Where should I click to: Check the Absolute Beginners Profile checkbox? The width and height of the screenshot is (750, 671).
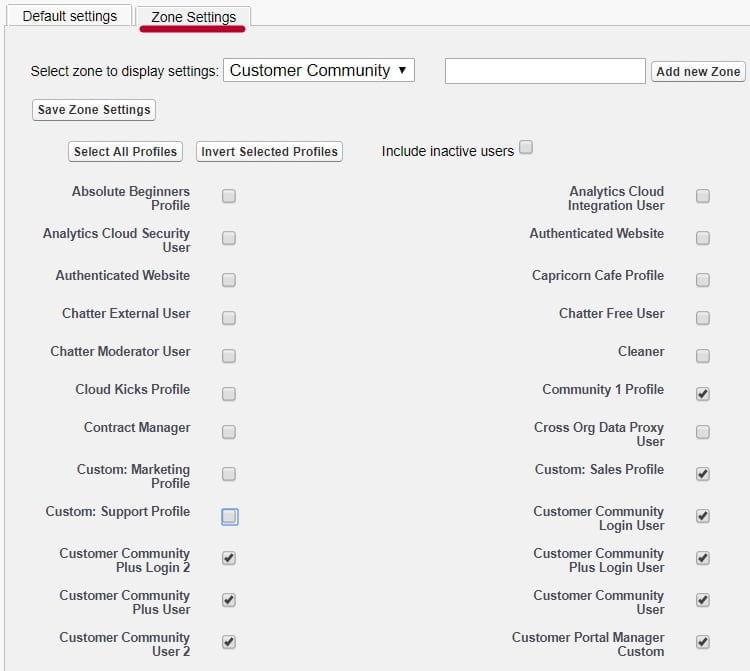click(x=229, y=196)
